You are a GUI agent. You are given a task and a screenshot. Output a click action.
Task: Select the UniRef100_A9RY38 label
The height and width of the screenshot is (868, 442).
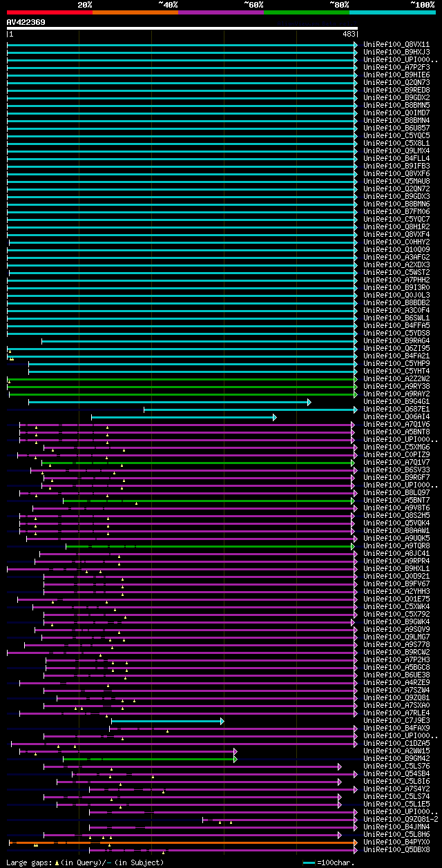pos(396,386)
